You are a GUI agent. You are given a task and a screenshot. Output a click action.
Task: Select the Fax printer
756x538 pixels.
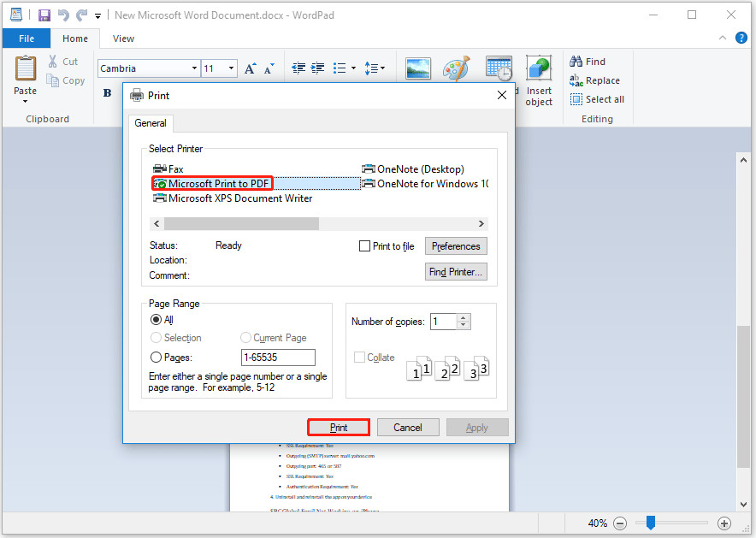click(168, 169)
